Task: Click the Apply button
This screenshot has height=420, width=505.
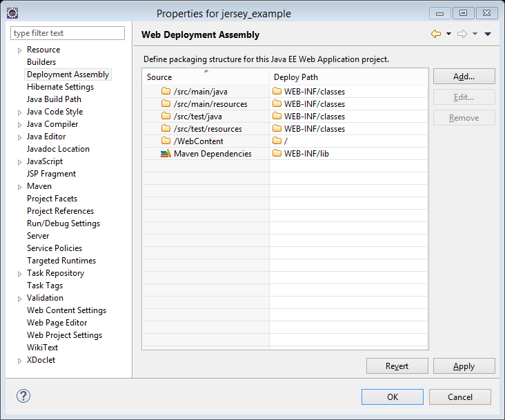Action: 464,366
